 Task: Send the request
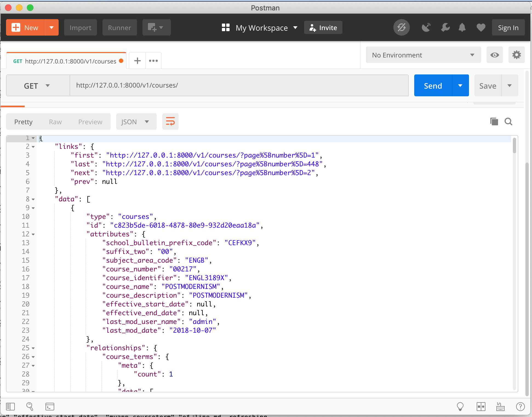click(433, 86)
